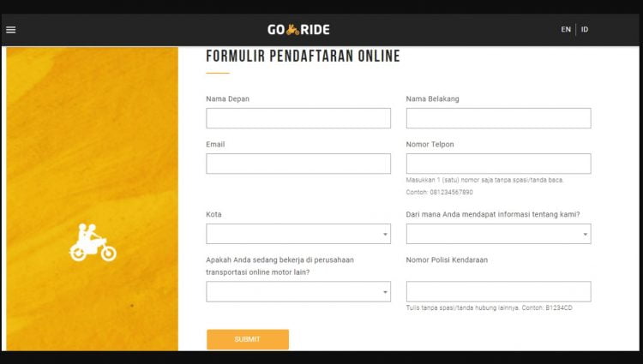This screenshot has width=643, height=364.
Task: Open the information source dropdown
Action: coord(499,234)
